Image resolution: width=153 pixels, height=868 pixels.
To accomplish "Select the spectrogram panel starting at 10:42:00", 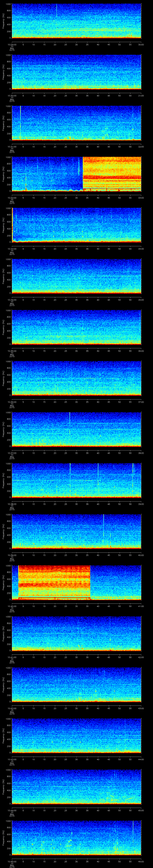I will tap(76, 685).
